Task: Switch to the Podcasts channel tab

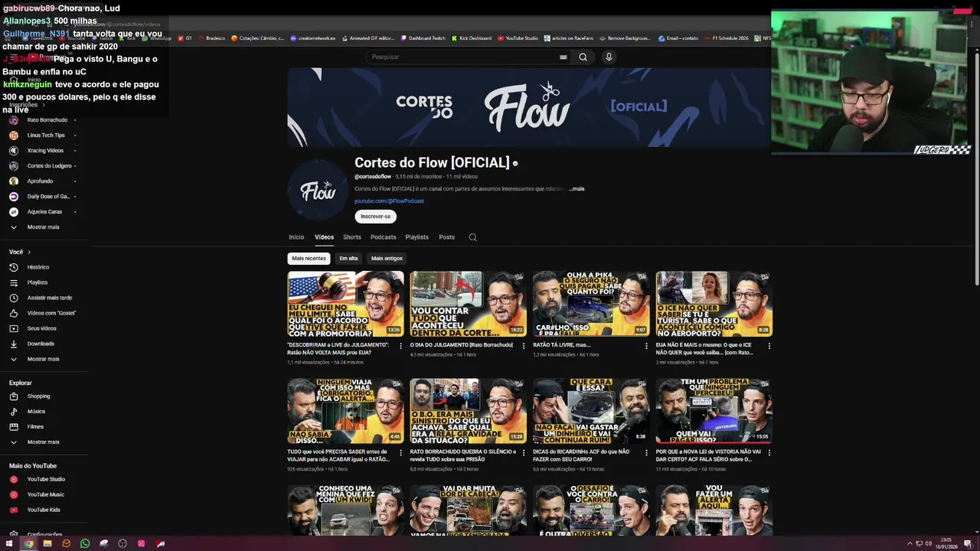Action: tap(383, 237)
